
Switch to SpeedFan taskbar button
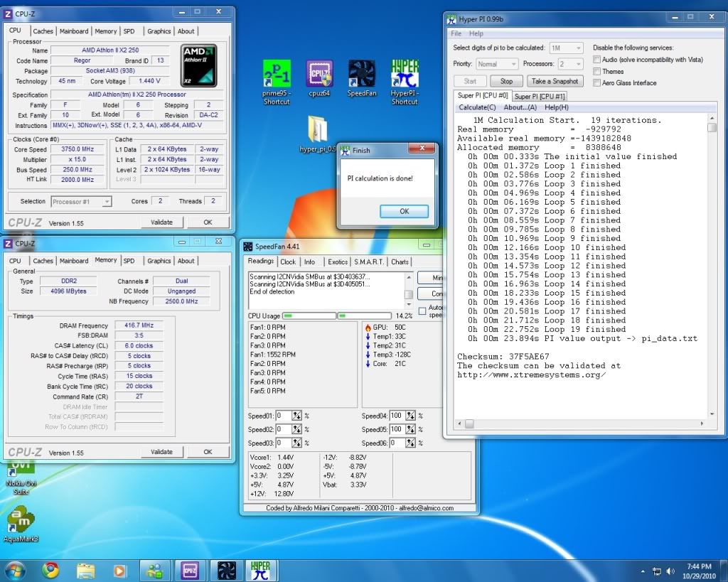pyautogui.click(x=227, y=571)
